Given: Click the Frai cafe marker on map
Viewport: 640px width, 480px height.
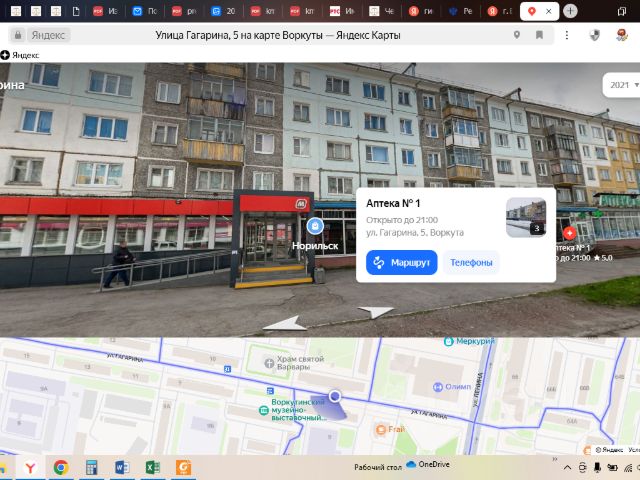Looking at the screenshot, I should (x=380, y=429).
